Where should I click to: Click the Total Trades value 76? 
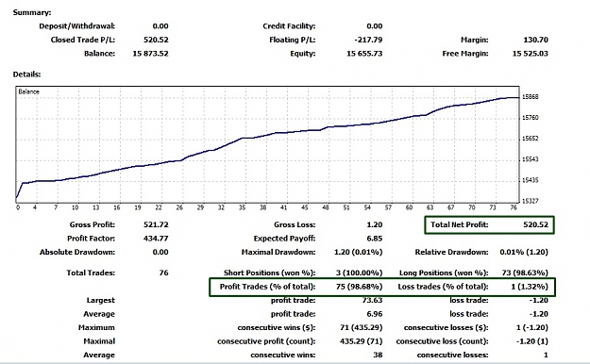click(163, 273)
